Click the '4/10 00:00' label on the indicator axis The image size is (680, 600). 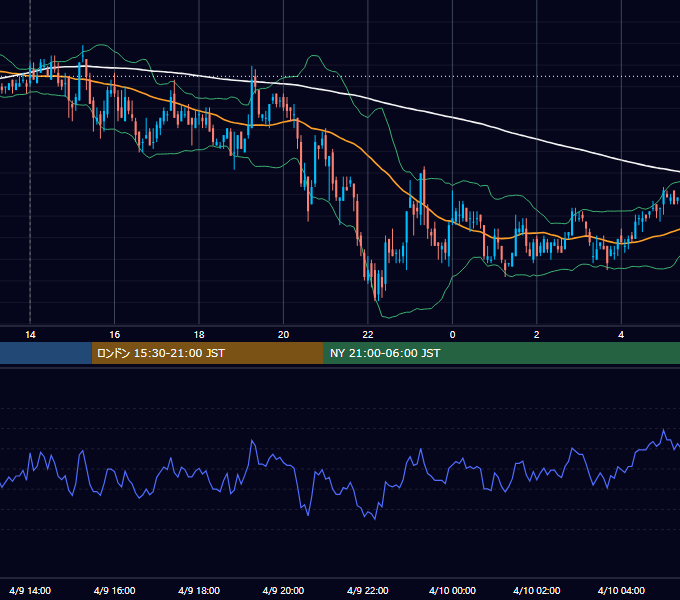coord(452,590)
